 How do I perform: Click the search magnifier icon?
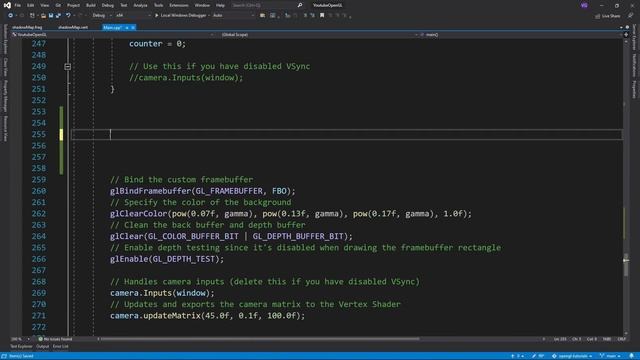300,5
